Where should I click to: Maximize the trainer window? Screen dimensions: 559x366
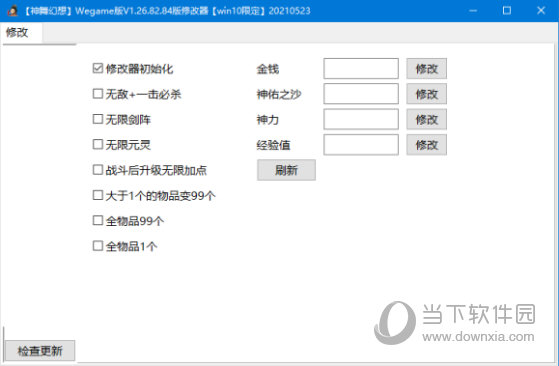click(x=507, y=11)
